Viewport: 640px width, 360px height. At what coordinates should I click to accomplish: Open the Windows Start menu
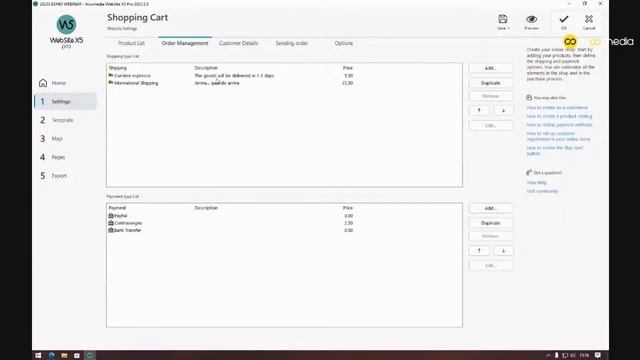[x=38, y=356]
